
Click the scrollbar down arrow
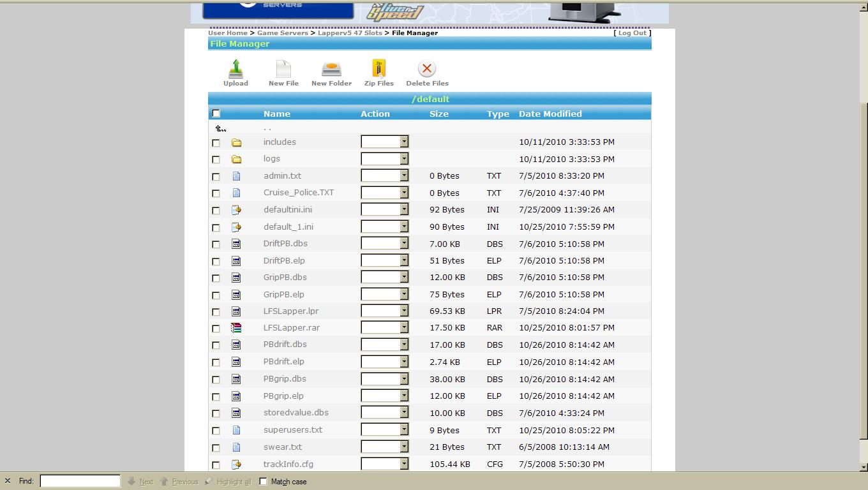(864, 468)
